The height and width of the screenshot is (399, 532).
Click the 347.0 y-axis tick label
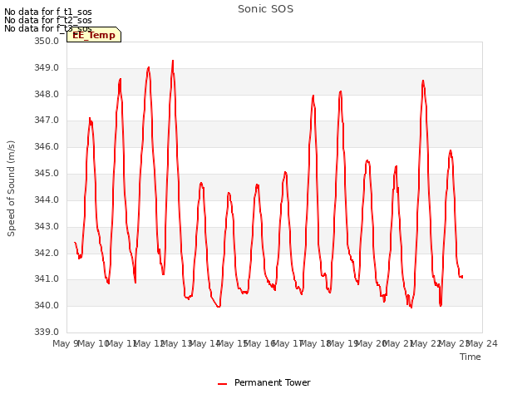(x=47, y=120)
